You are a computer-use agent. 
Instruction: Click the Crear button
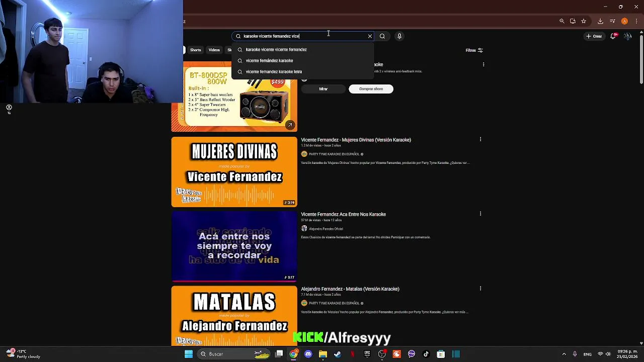pyautogui.click(x=594, y=36)
